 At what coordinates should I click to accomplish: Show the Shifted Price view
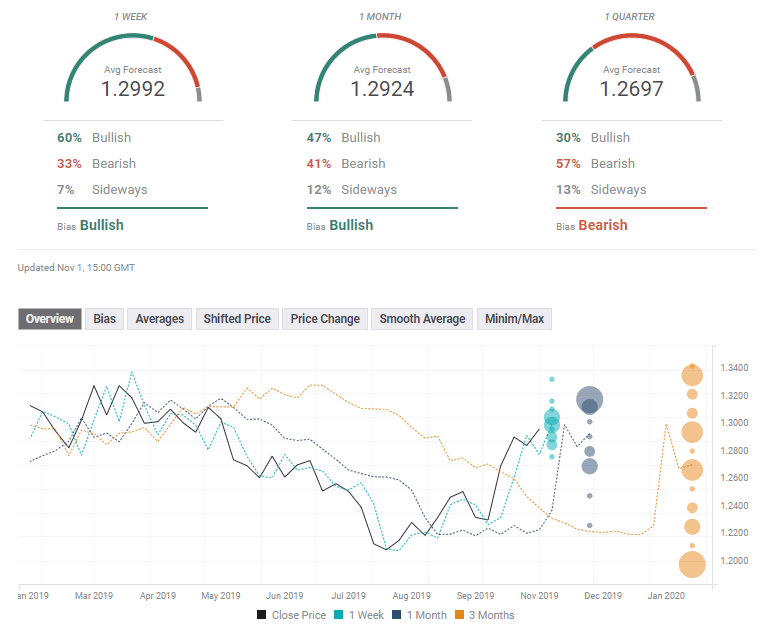[237, 319]
